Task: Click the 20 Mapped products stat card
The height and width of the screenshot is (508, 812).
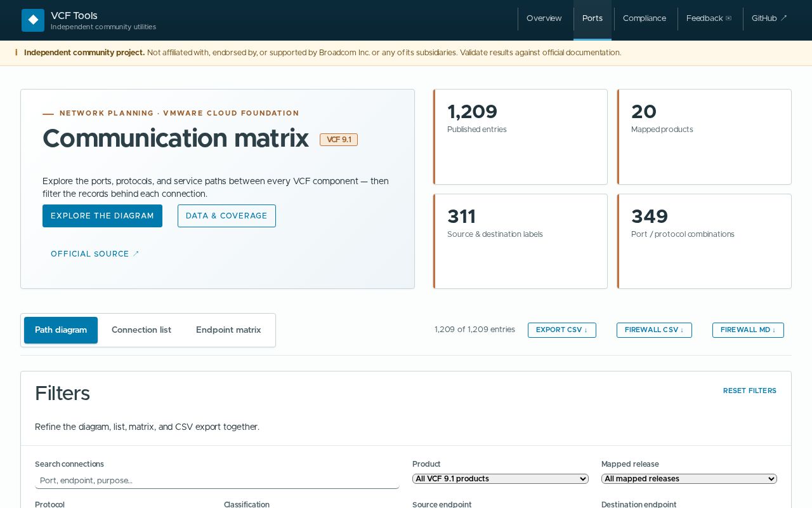Action: point(704,137)
